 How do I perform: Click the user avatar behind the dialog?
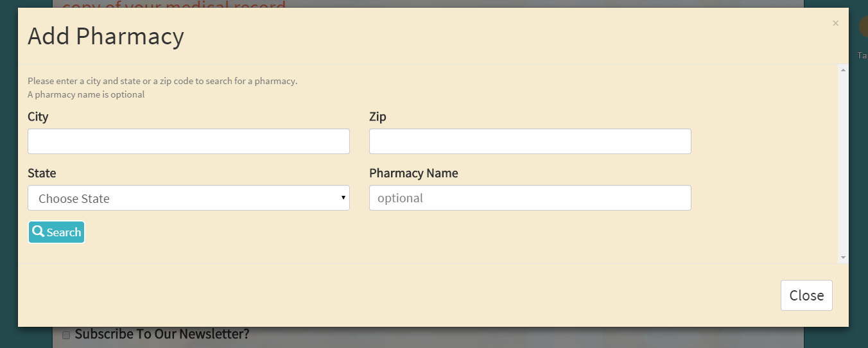[864, 27]
